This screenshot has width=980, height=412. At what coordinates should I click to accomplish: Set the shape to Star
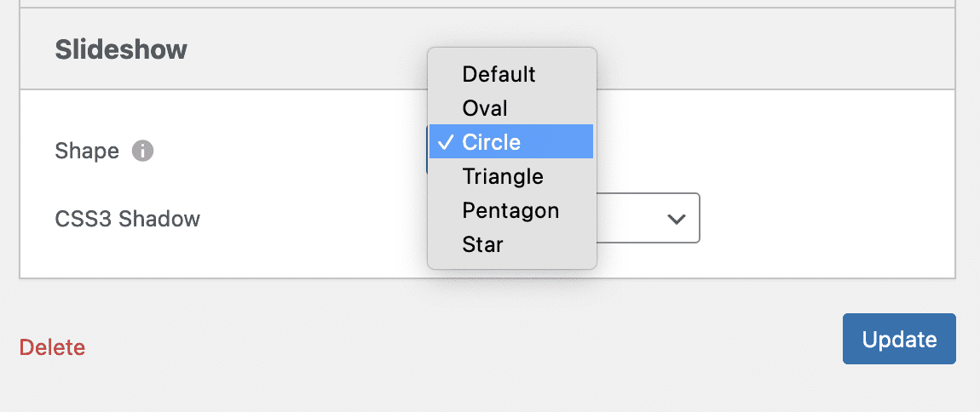483,244
